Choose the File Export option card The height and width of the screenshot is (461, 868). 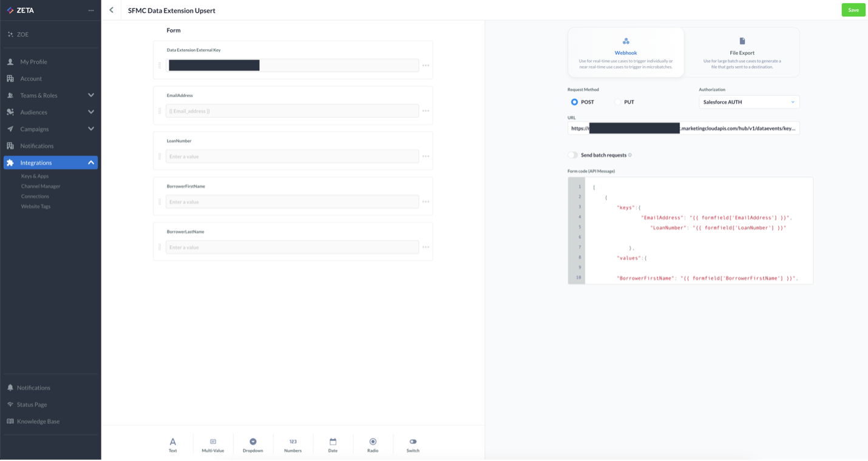tap(742, 52)
